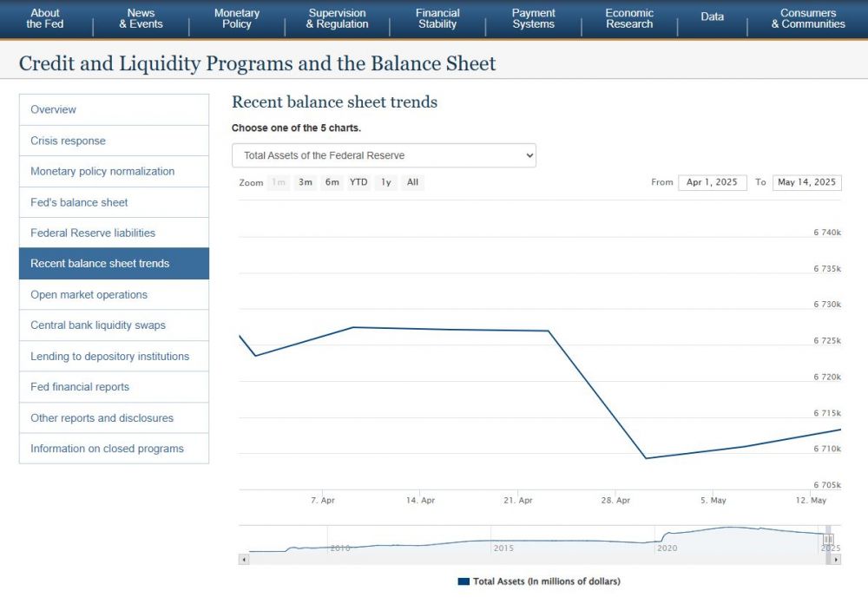This screenshot has width=868, height=604.
Task: Click the From date field
Action: 712,182
